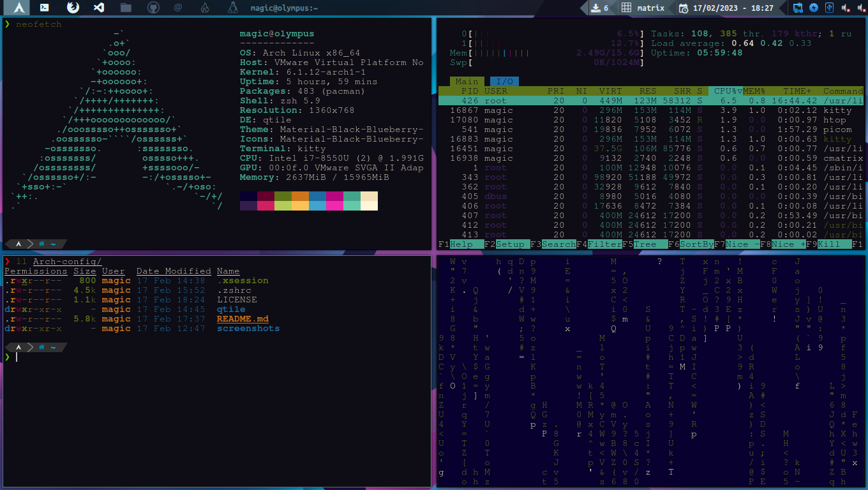This screenshot has width=868, height=490.
Task: Select the flame workspace icon
Action: 205,8
